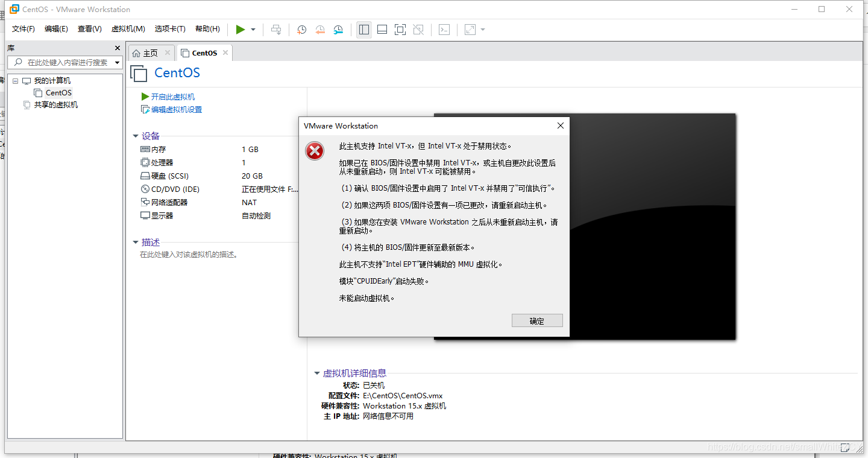The height and width of the screenshot is (458, 868).
Task: Click the network adapter device icon
Action: (145, 202)
